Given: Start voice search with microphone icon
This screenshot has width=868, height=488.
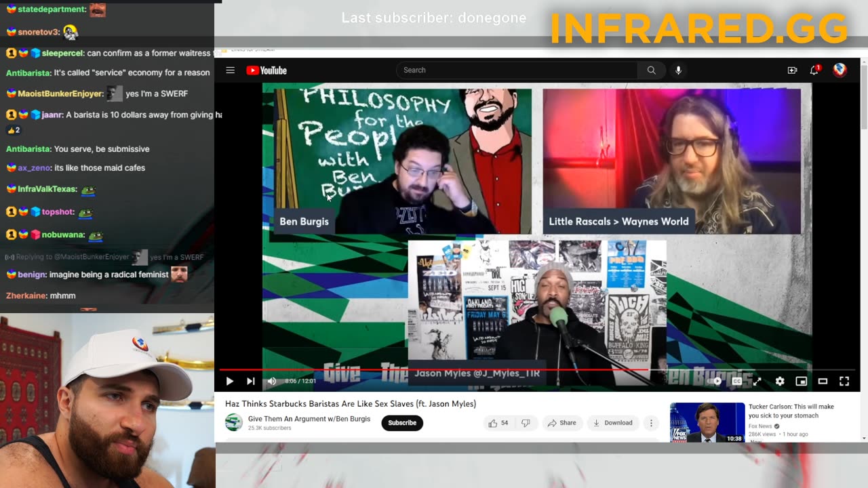Looking at the screenshot, I should (678, 70).
